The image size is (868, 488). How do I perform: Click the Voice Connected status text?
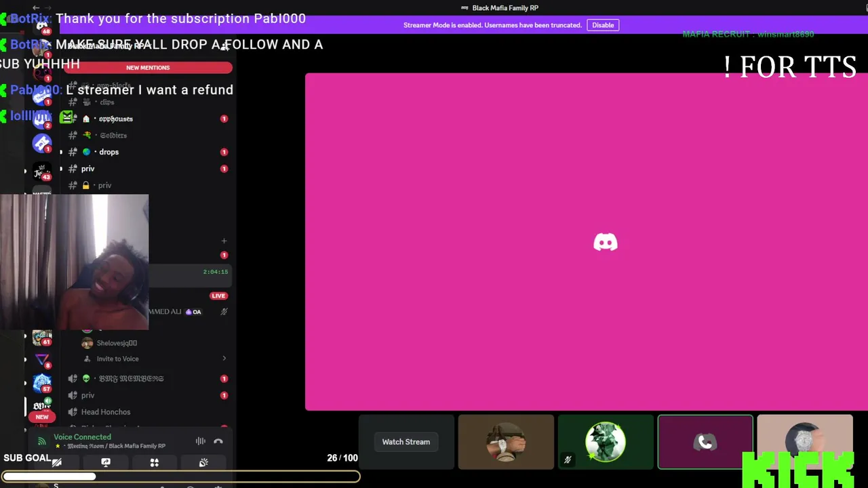(83, 437)
